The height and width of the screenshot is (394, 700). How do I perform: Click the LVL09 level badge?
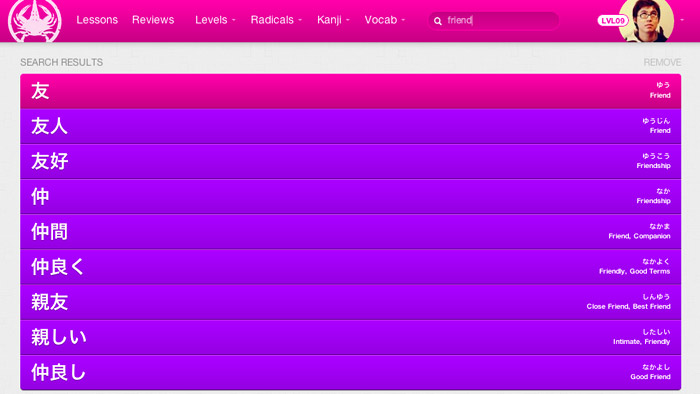612,21
